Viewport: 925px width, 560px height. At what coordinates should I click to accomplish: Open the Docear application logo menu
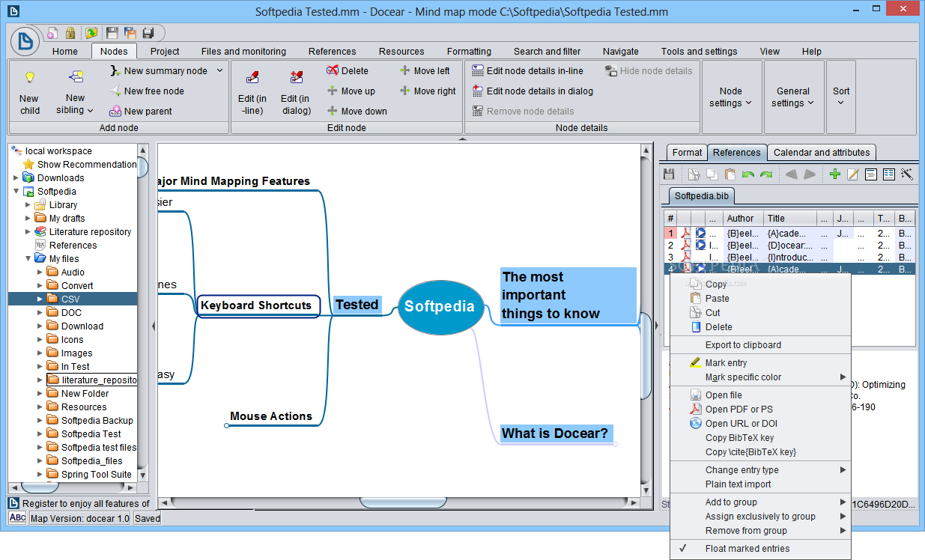[x=26, y=40]
